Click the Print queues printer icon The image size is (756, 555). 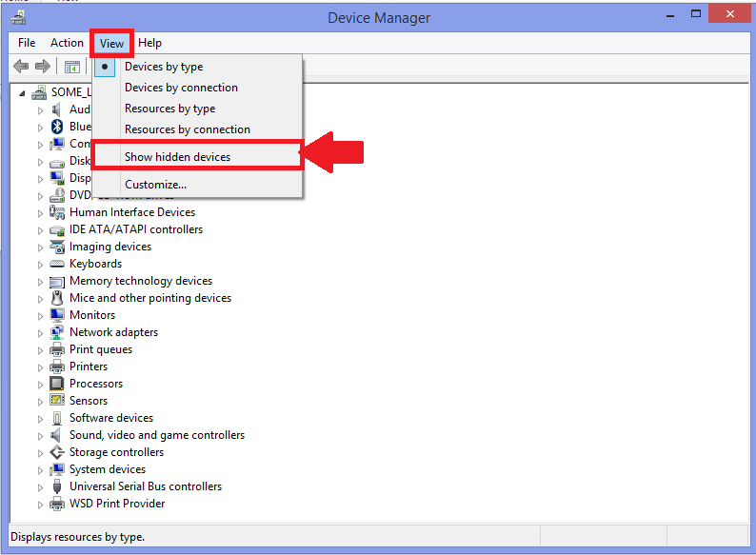point(57,349)
